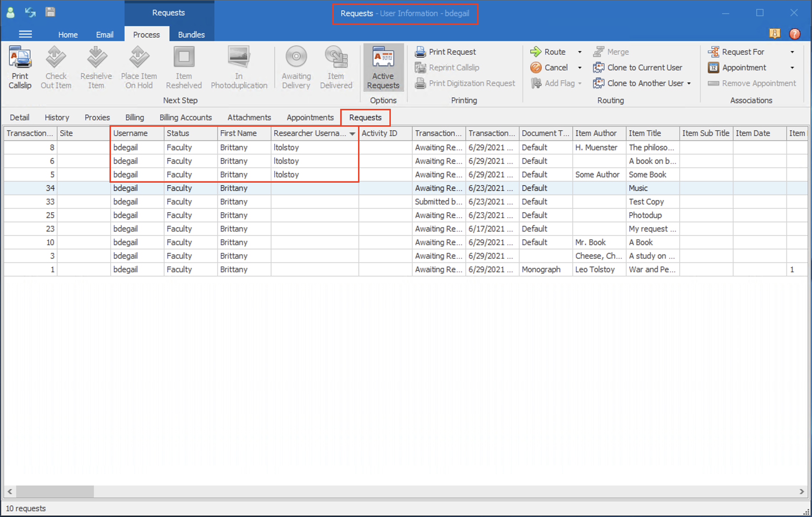Click the Cancel routing icon

point(536,67)
